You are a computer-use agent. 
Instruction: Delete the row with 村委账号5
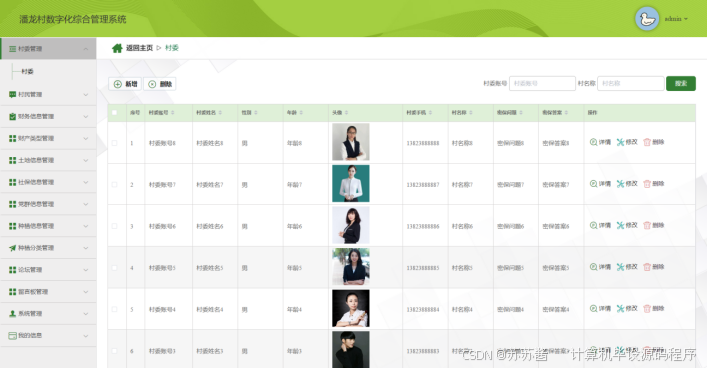tap(654, 267)
